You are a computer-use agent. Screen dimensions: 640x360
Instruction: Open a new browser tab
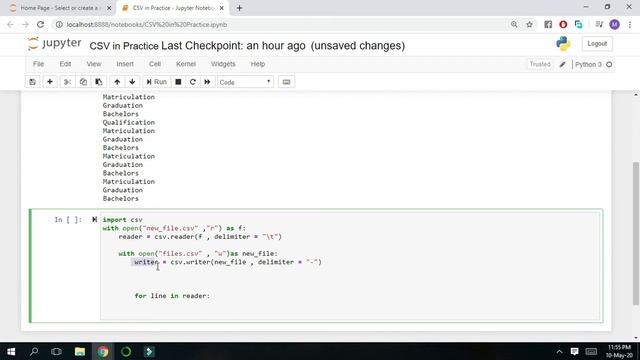(x=240, y=8)
